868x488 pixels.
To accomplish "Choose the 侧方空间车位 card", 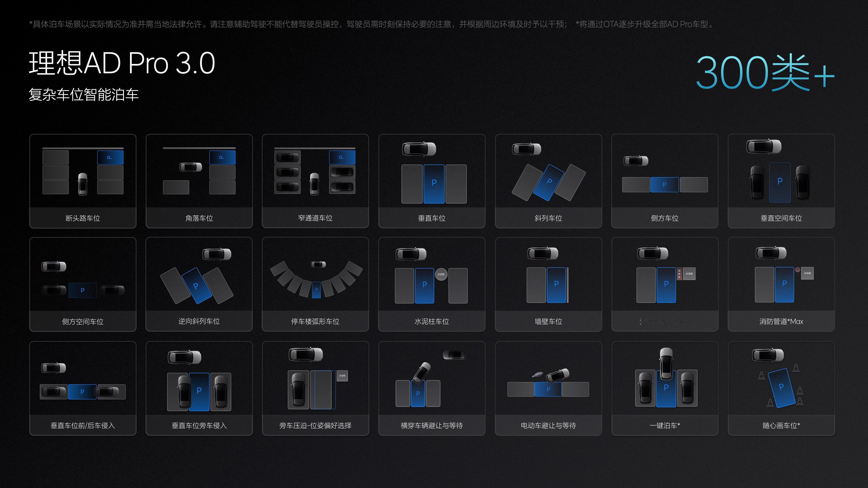I will point(83,285).
